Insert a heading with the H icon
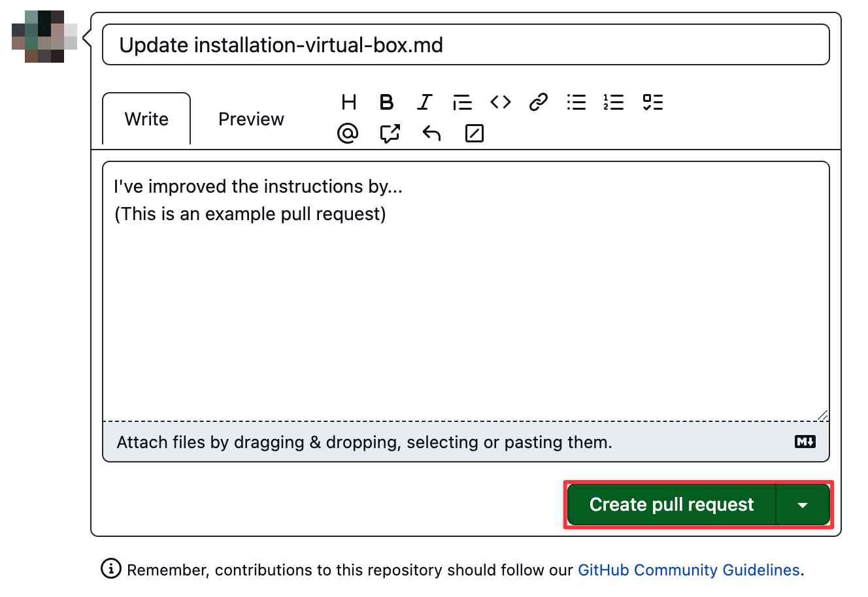The image size is (868, 597). [x=349, y=103]
